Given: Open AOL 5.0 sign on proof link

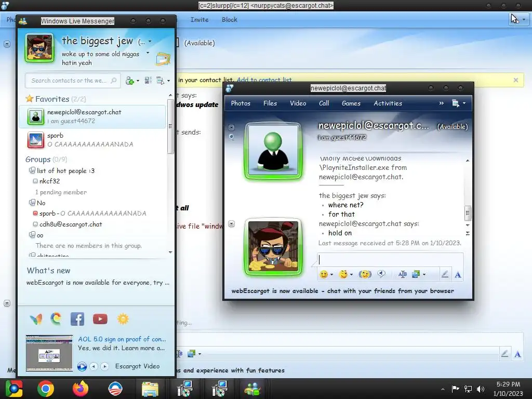Looking at the screenshot, I should (x=122, y=339).
